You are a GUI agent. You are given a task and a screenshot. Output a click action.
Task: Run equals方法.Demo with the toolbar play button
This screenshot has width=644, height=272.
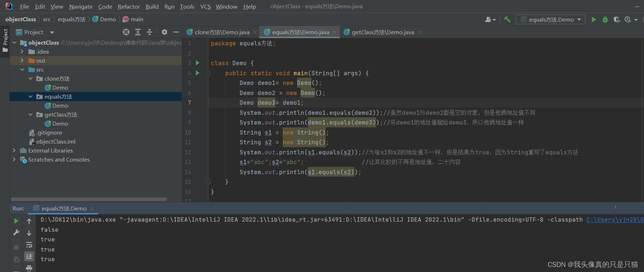pos(594,19)
